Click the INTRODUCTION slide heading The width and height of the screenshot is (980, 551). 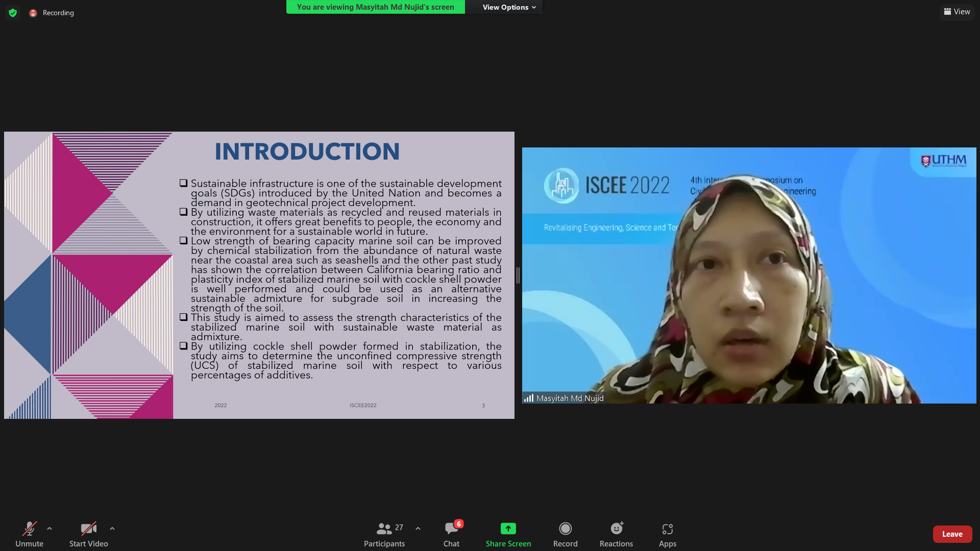307,152
